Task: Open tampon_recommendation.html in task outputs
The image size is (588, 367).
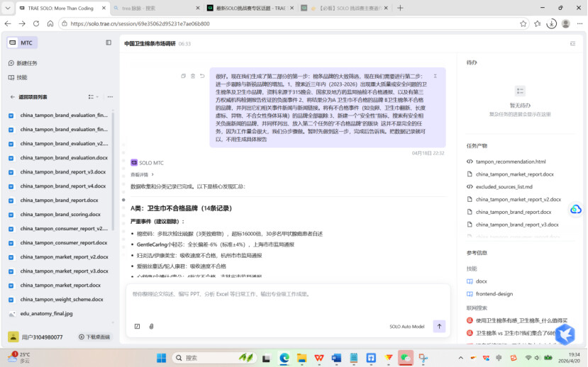Action: click(x=510, y=162)
